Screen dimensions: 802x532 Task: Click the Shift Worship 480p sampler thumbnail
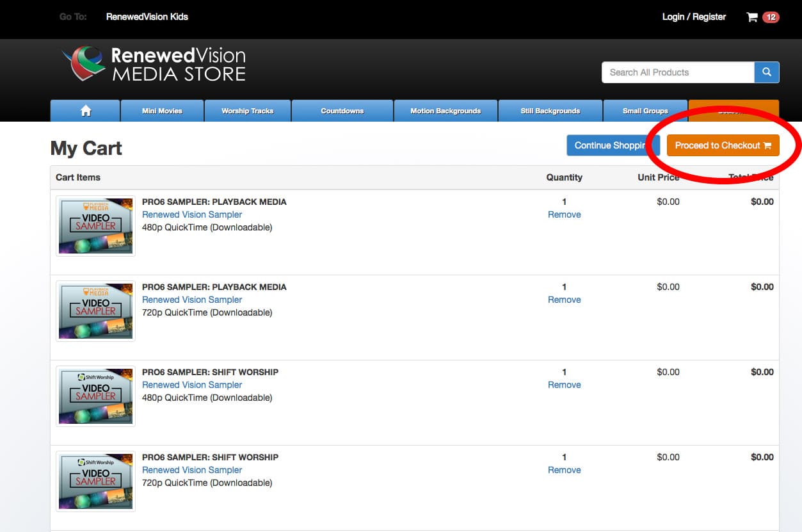[x=96, y=396]
